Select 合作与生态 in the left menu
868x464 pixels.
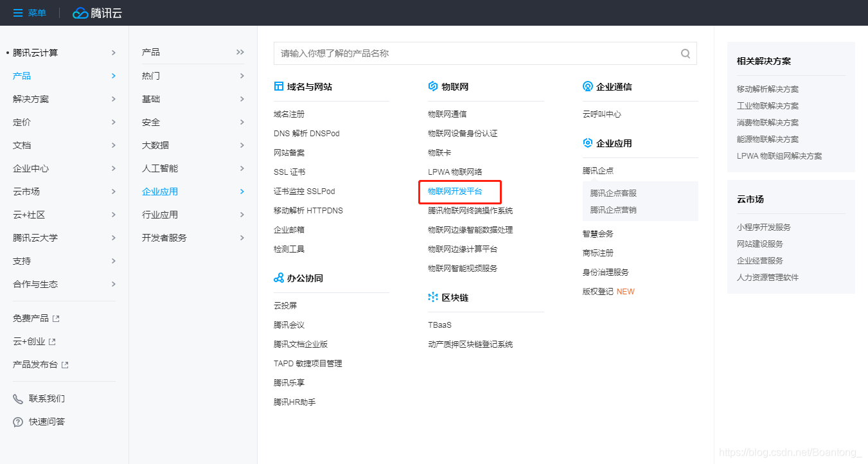pos(35,284)
